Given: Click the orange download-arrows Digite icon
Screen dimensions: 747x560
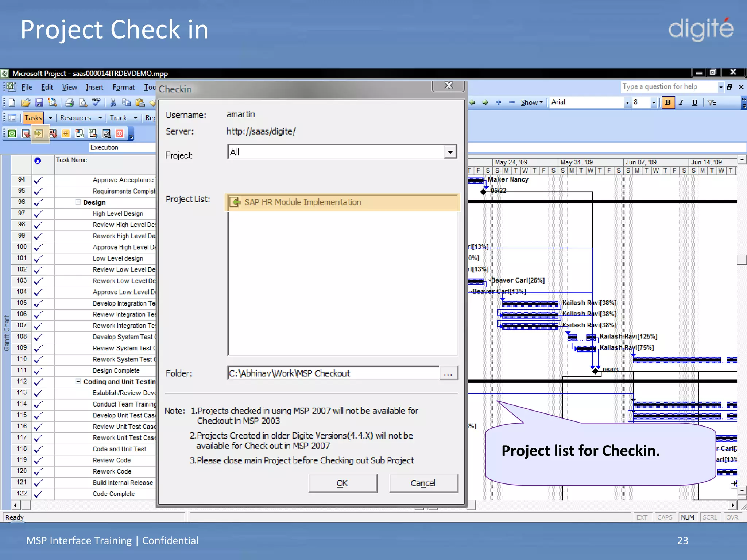Looking at the screenshot, I should tap(66, 133).
